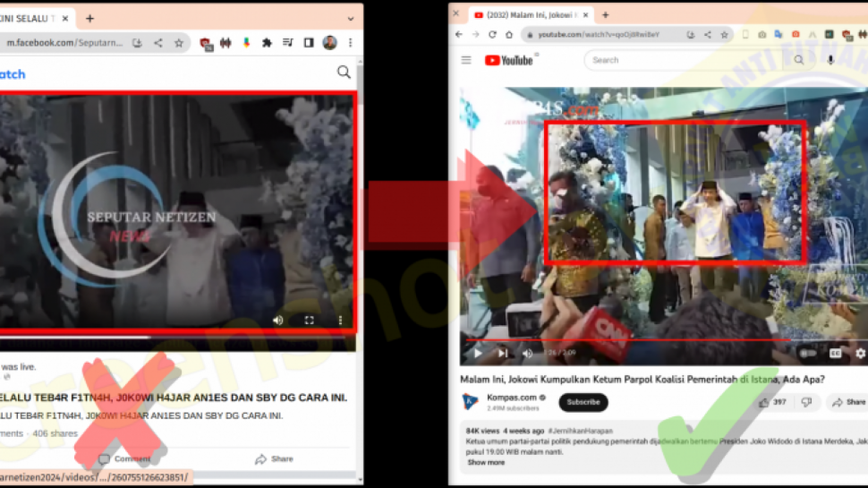Open media control playlist icon in left browser
The image size is (868, 488).
[288, 43]
